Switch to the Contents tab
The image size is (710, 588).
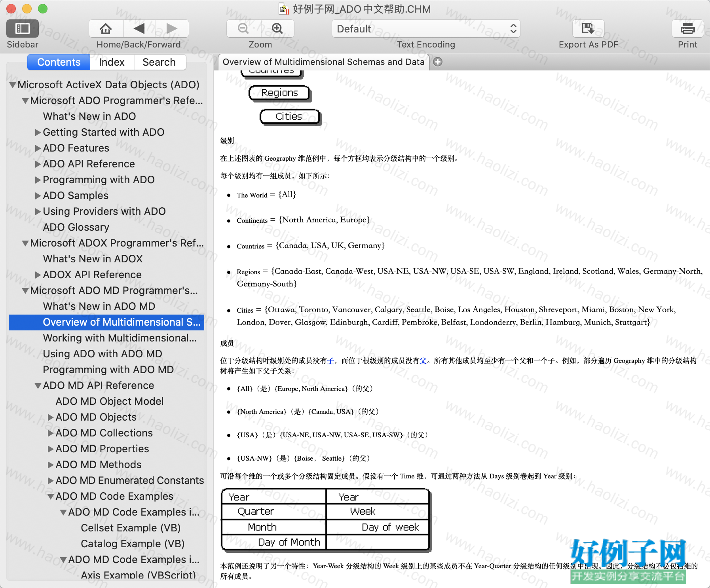pos(59,62)
